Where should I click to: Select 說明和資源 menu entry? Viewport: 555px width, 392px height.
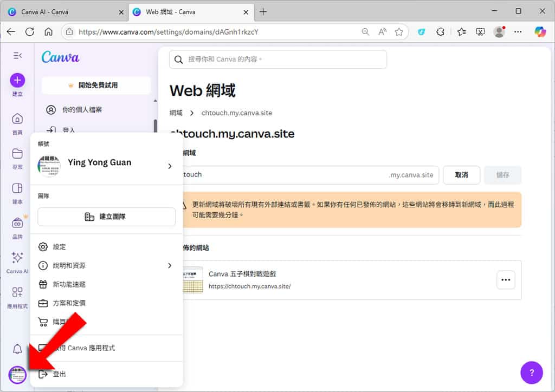(x=106, y=265)
